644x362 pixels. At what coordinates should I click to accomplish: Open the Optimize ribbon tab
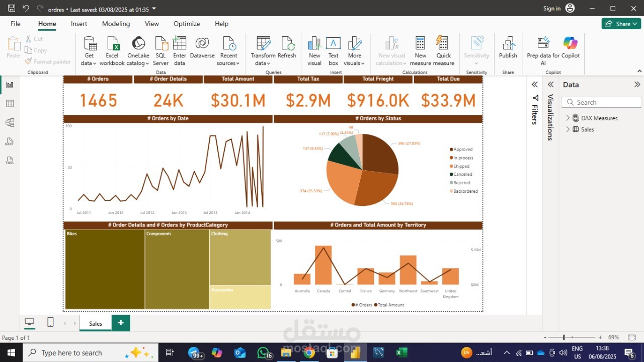[187, 24]
